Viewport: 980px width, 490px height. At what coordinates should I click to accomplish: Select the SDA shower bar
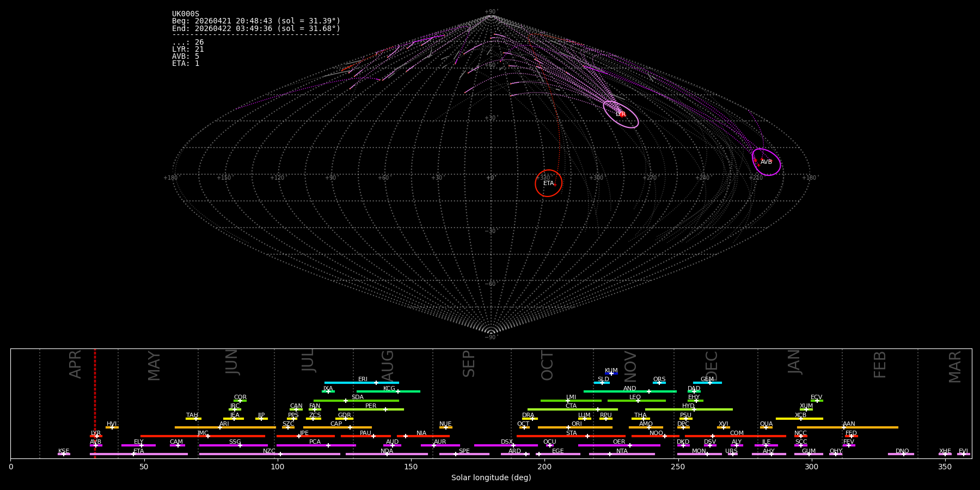click(356, 401)
